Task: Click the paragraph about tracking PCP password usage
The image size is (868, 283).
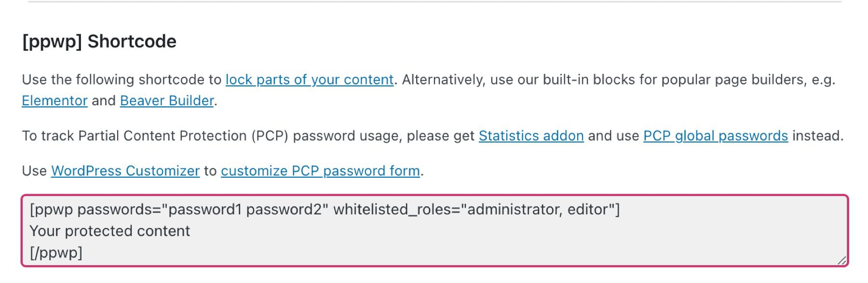Action: coord(338,136)
